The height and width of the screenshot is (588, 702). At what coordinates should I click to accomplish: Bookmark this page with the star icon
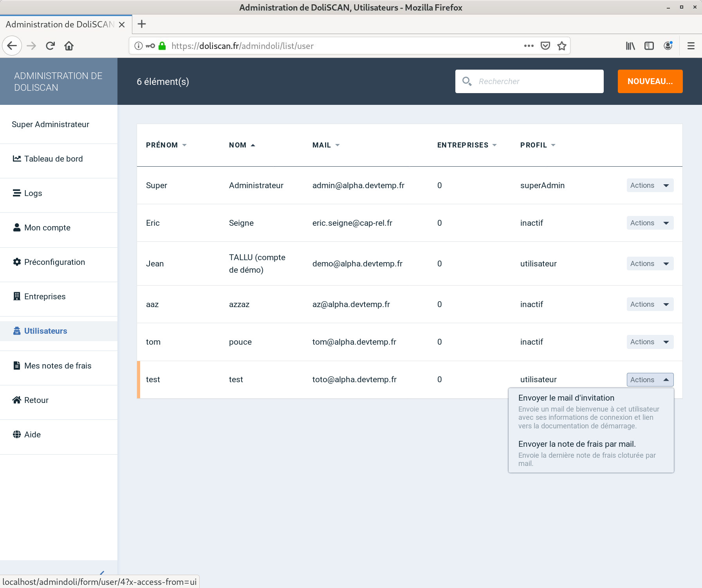pyautogui.click(x=562, y=46)
